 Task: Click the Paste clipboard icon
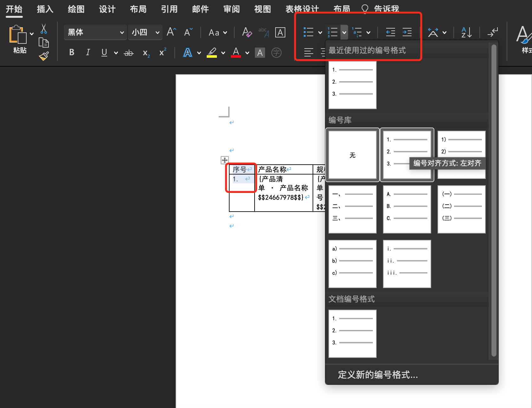point(18,34)
